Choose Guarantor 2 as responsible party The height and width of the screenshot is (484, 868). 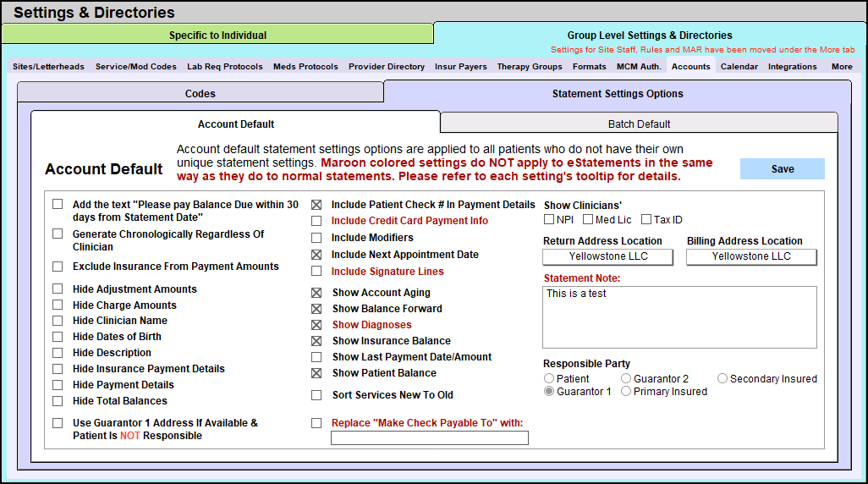(x=627, y=379)
